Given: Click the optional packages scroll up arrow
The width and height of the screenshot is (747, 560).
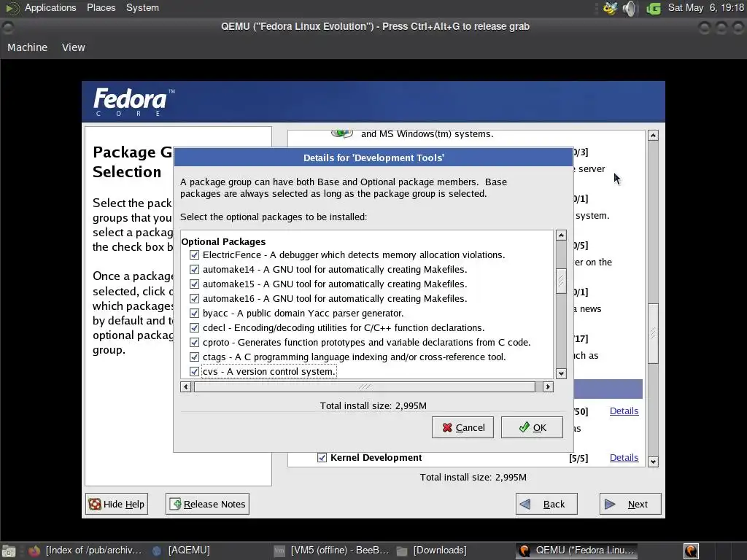Looking at the screenshot, I should coord(561,236).
